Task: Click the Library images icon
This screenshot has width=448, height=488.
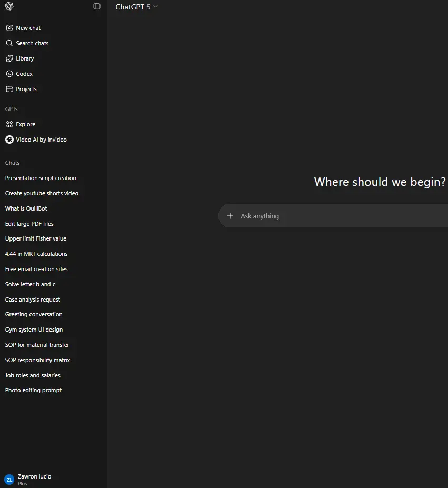Action: pos(9,58)
